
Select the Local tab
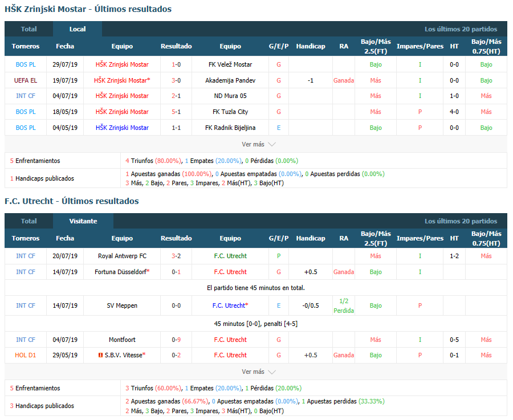pyautogui.click(x=78, y=29)
